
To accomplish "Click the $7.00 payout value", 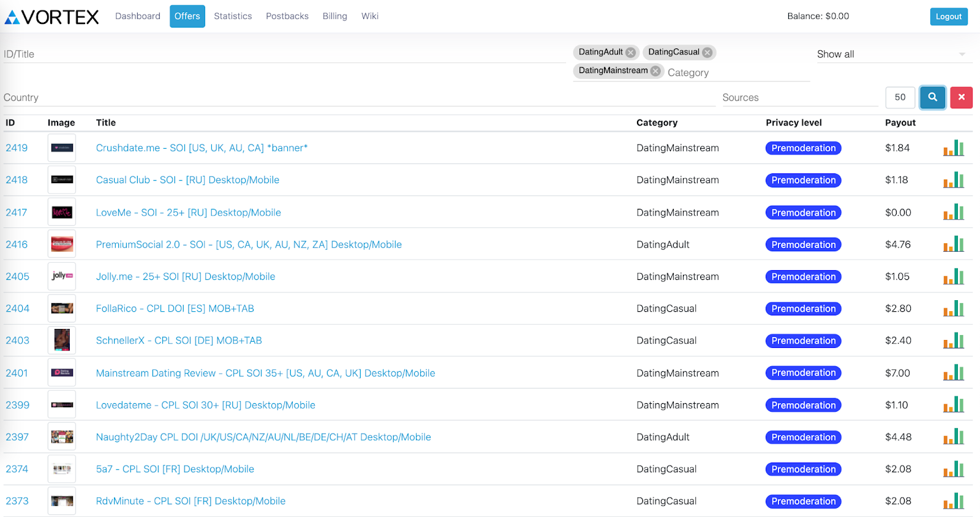I will (897, 373).
